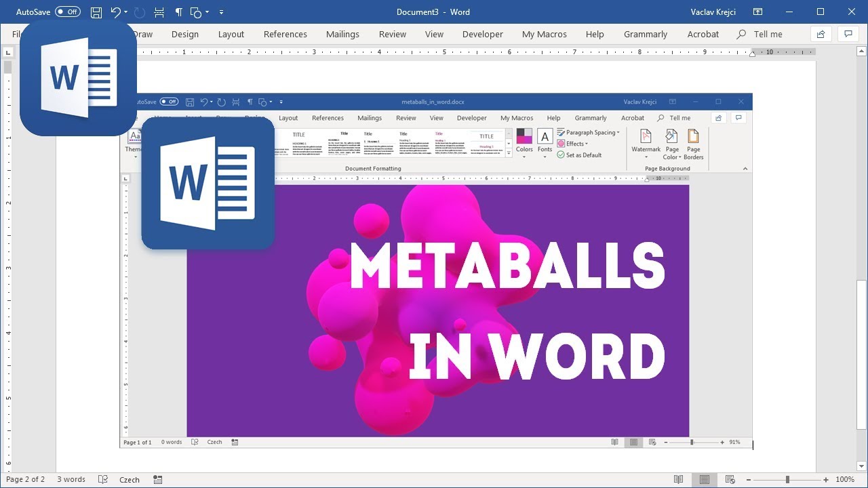Screen dimensions: 868x488
Task: Open Colors dropdown in embedded window ribbon
Action: pyautogui.click(x=524, y=144)
